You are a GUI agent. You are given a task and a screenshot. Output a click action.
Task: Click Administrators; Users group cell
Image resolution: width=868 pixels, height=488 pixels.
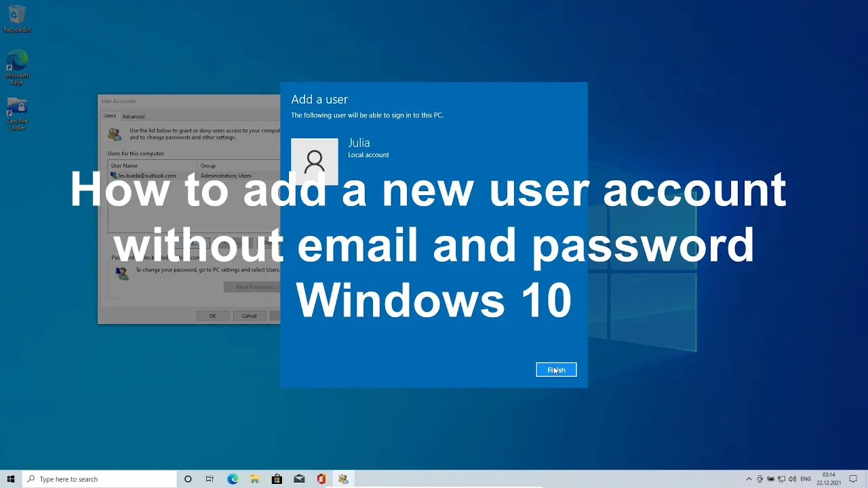click(226, 176)
